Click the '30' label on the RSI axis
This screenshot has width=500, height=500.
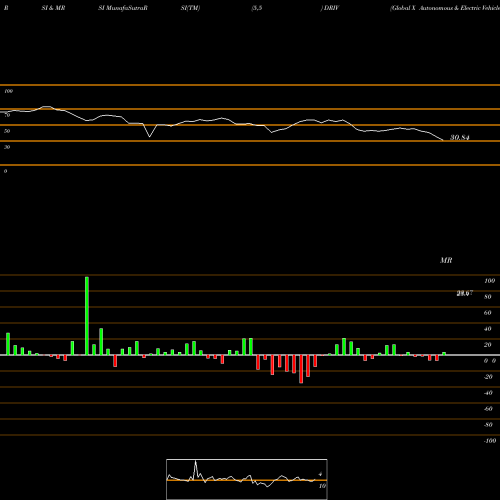(7, 147)
